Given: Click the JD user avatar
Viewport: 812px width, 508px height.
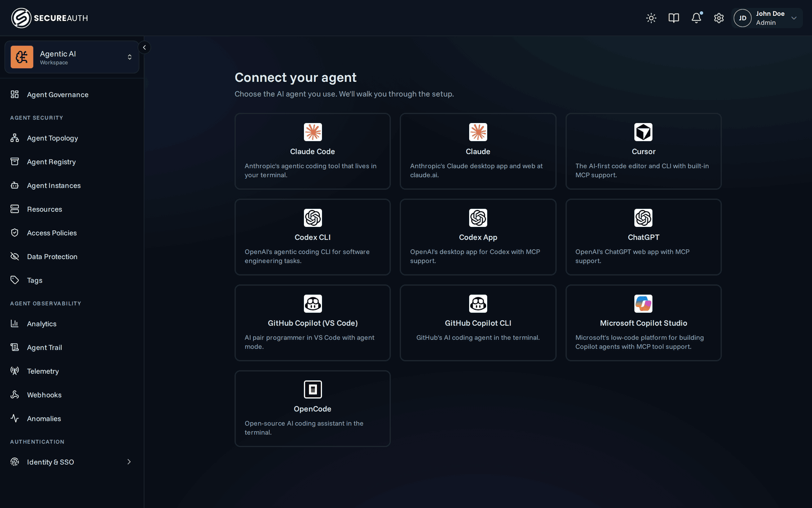Looking at the screenshot, I should 743,18.
